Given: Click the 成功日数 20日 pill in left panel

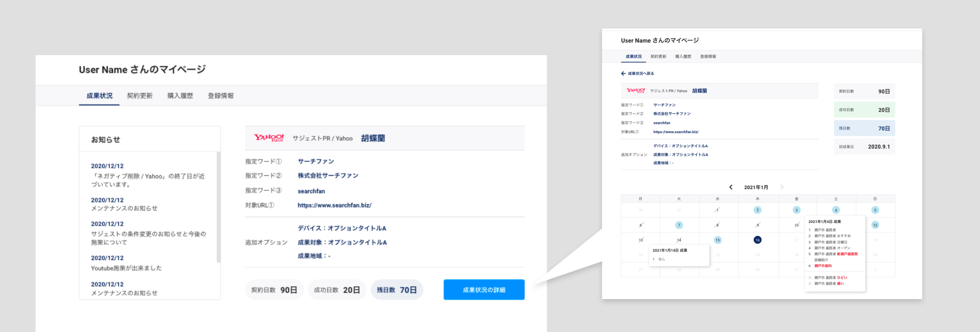Looking at the screenshot, I should pyautogui.click(x=337, y=290).
